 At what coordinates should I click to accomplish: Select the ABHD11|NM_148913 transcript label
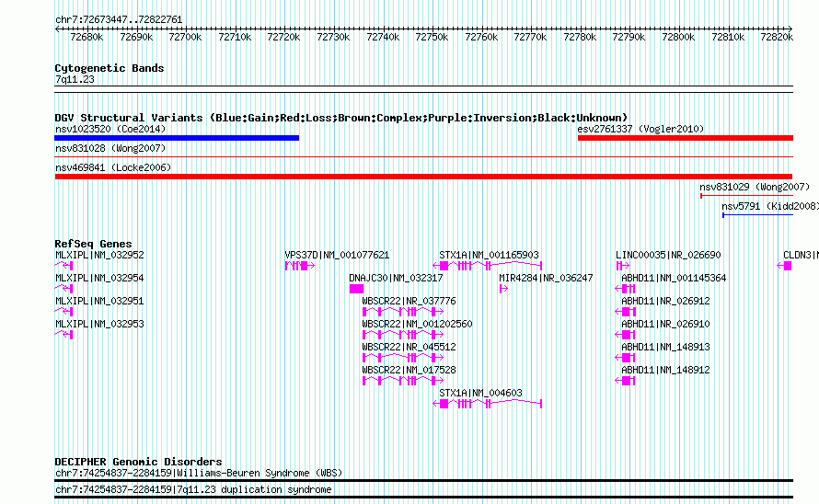click(x=665, y=348)
